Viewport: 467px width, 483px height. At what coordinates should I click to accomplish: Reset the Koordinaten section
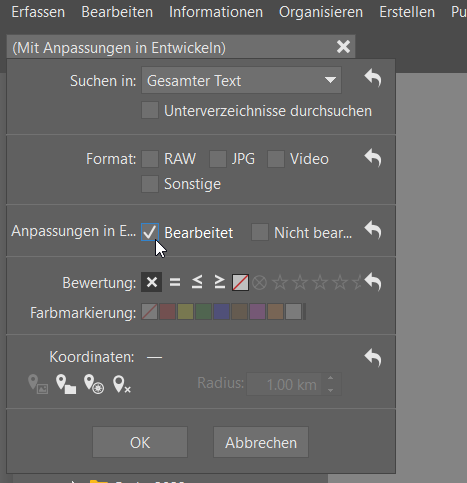coord(373,358)
